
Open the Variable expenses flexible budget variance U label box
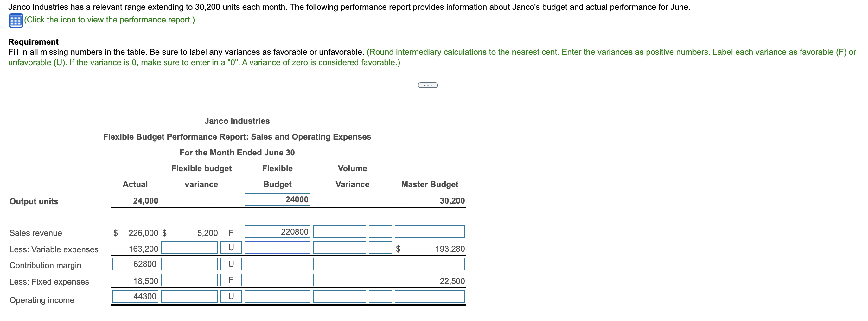click(231, 248)
